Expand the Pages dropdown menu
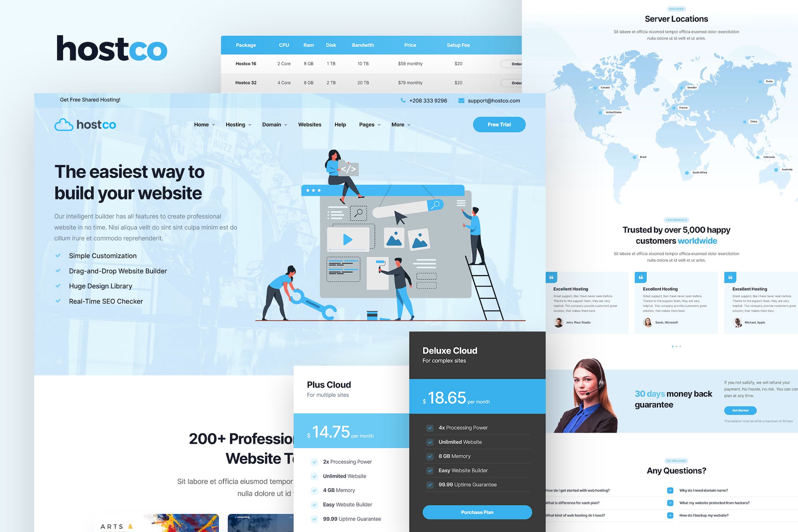Screen dimensions: 798x532 tap(369, 125)
